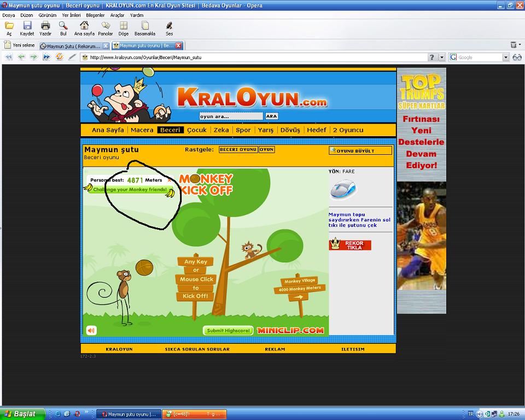Open find with the Bul magnifier icon
Screen dimensions: 525x420
coord(62,25)
